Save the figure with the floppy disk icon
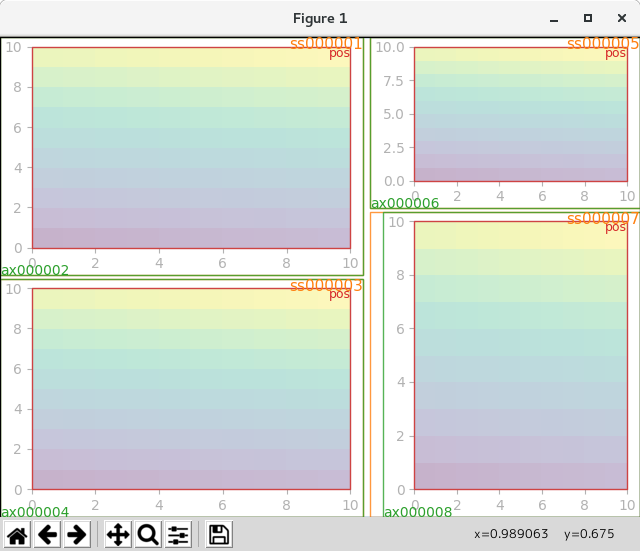 (219, 534)
